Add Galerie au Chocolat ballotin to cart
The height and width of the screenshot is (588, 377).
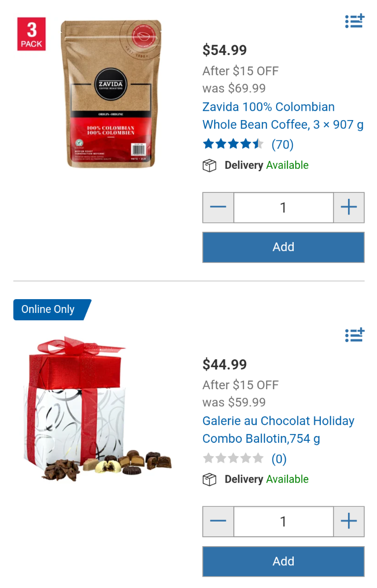(283, 561)
